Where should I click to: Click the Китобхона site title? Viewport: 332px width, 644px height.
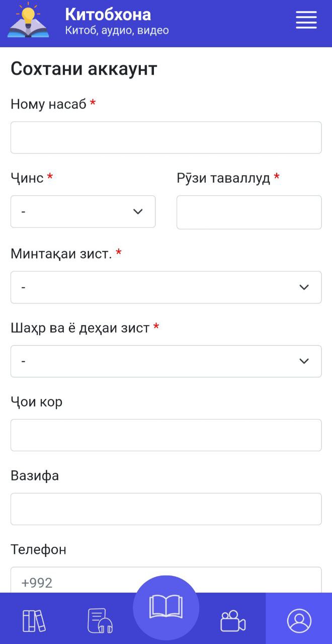click(108, 14)
